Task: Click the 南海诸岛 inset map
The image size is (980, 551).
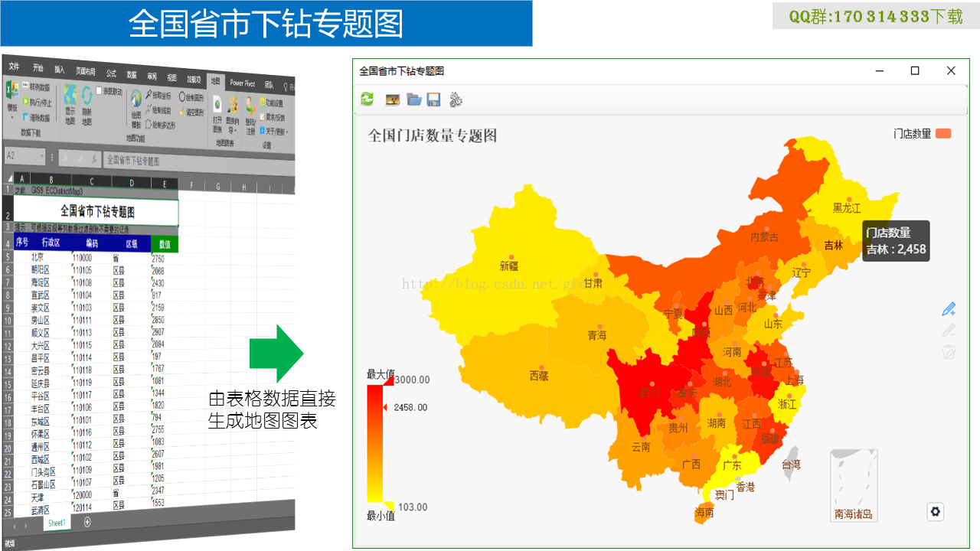Action: 854,485
